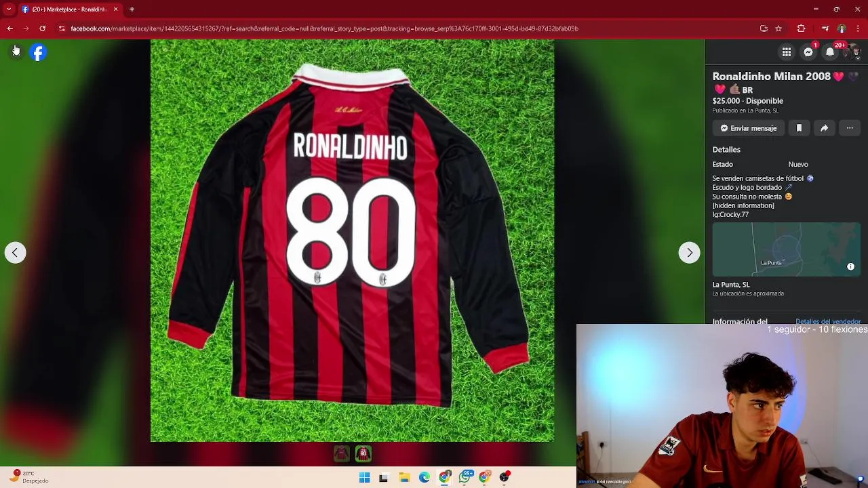The image size is (868, 488).
Task: Save the listing with the bookmark icon
Action: click(799, 128)
